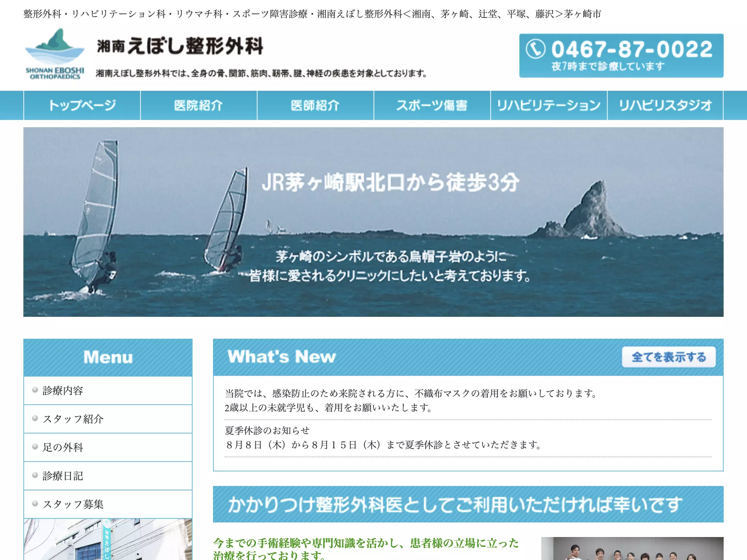Open the リハビリテーション navigation tab

549,105
